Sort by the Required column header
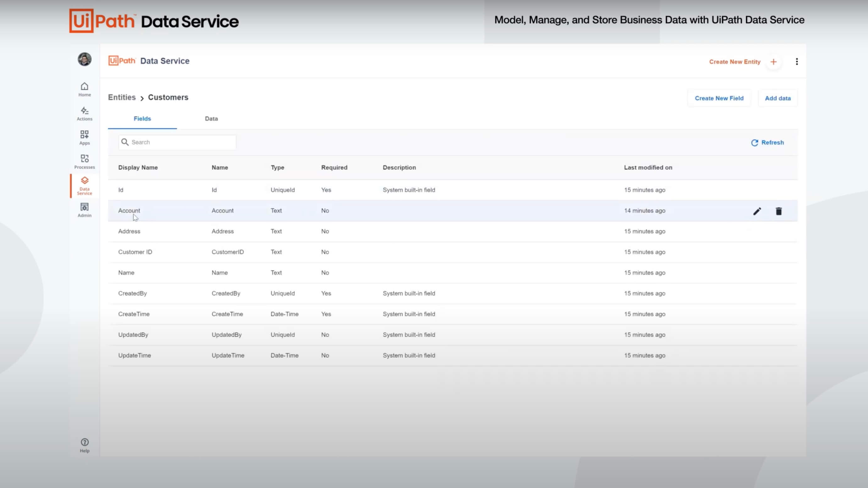868x488 pixels. pyautogui.click(x=334, y=167)
